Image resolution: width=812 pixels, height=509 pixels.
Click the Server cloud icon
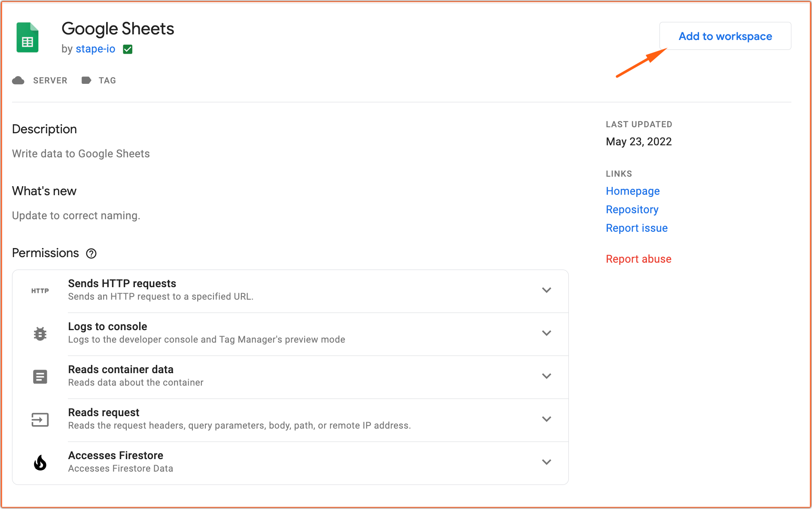[18, 80]
